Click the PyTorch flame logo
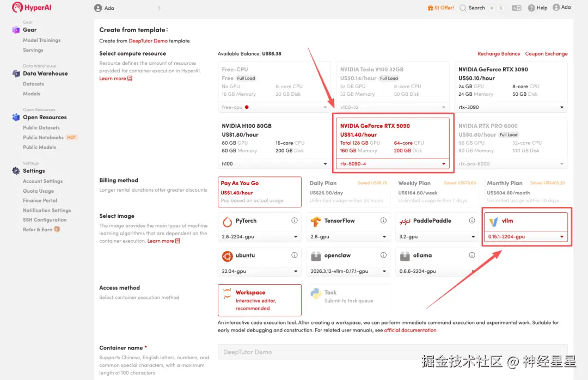588x380 pixels. pyautogui.click(x=227, y=222)
